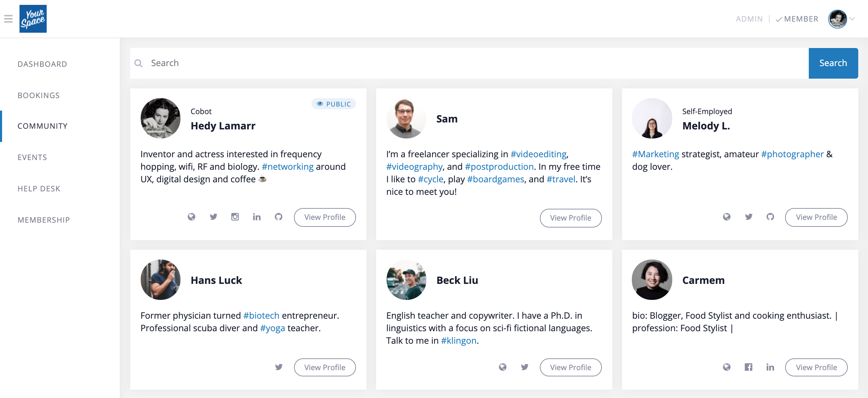
Task: Click the #klingon hashtag link
Action: point(458,340)
